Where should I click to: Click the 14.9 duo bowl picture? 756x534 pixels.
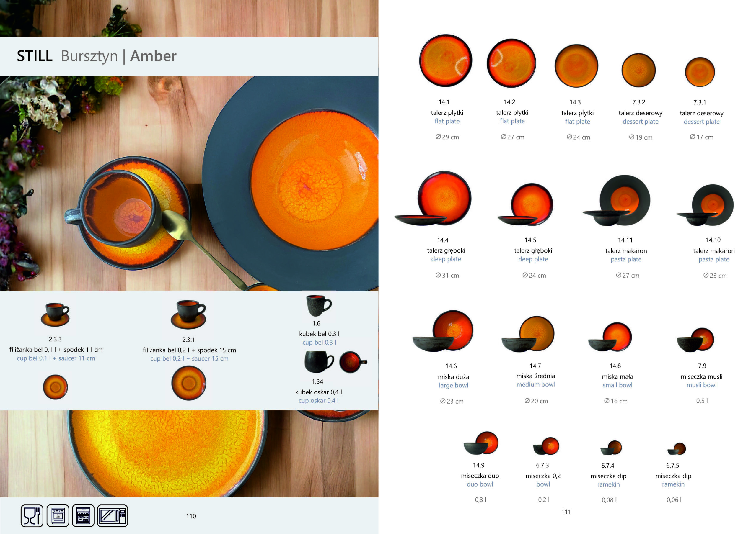click(x=481, y=443)
